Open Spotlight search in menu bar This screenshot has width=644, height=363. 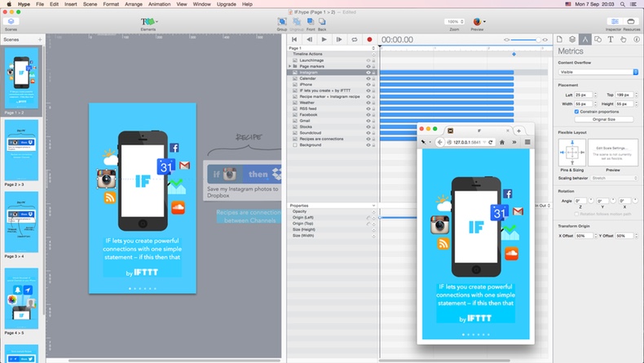[x=623, y=4]
